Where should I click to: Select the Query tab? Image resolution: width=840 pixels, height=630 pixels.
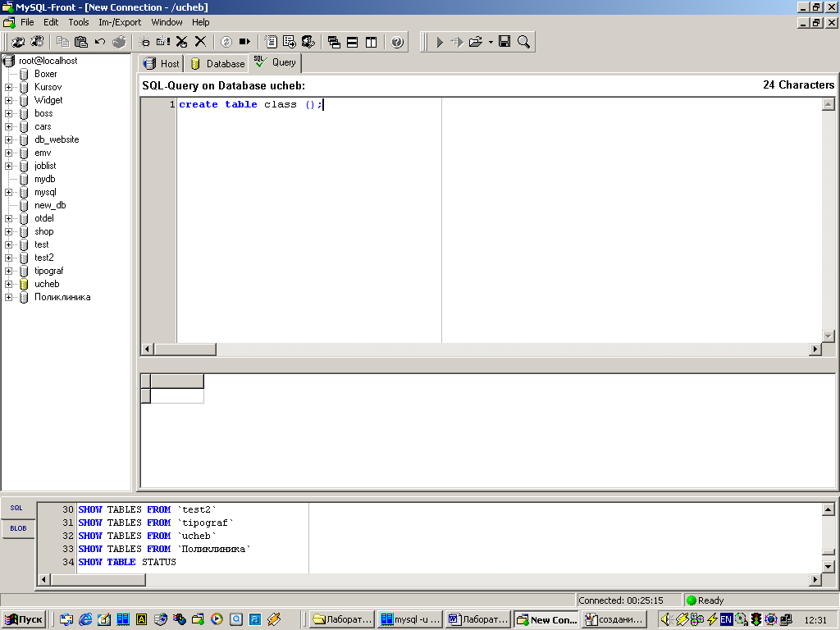(276, 62)
